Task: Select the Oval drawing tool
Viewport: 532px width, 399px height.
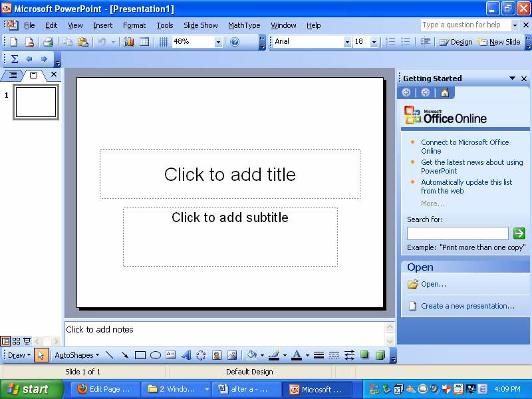Action: tap(156, 355)
